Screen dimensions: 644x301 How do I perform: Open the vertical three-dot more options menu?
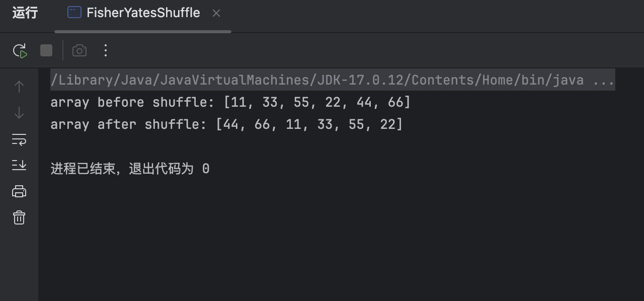coord(106,50)
